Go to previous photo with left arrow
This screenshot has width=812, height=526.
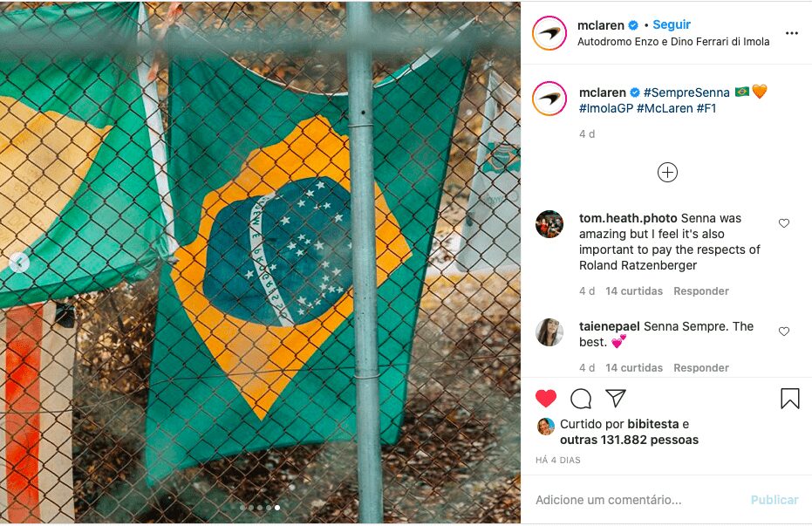(x=19, y=263)
